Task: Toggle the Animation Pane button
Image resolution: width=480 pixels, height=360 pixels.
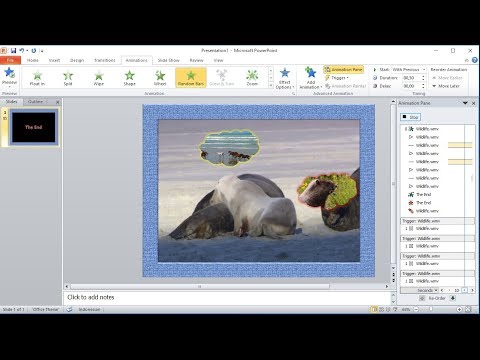Action: [x=343, y=69]
